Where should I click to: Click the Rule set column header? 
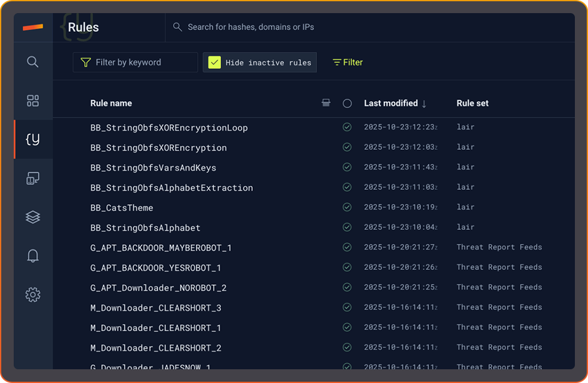tap(473, 103)
